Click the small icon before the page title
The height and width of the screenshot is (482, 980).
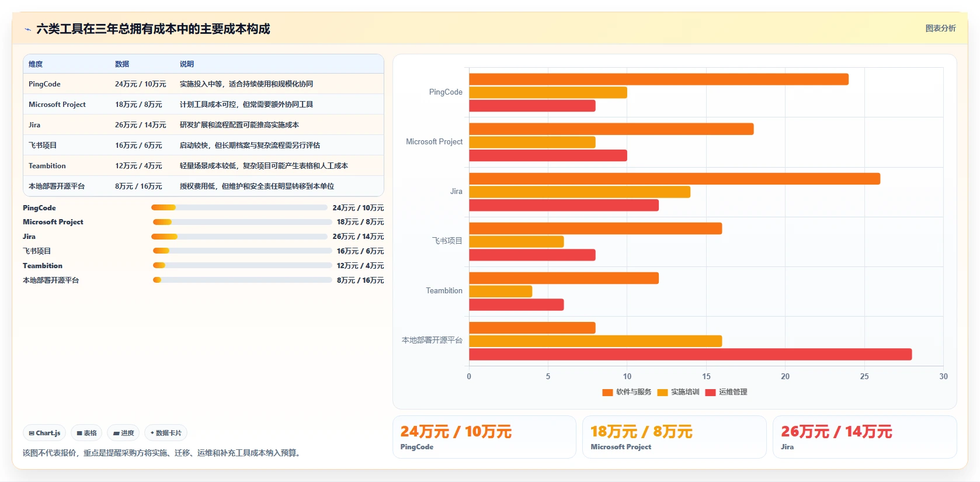[x=27, y=29]
